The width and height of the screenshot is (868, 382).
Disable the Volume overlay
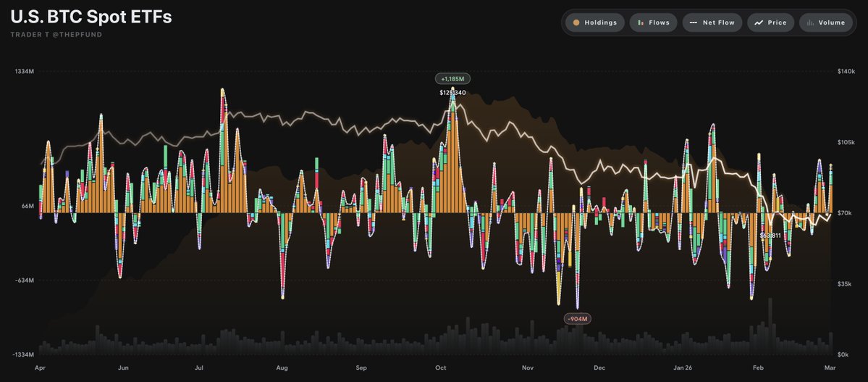tap(832, 22)
